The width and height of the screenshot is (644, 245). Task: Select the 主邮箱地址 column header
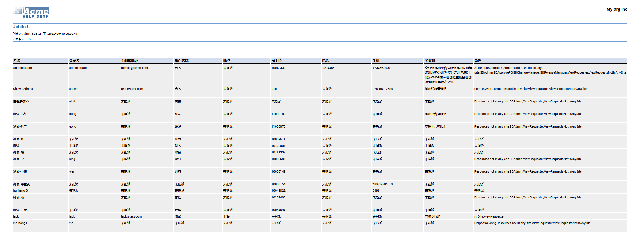129,61
